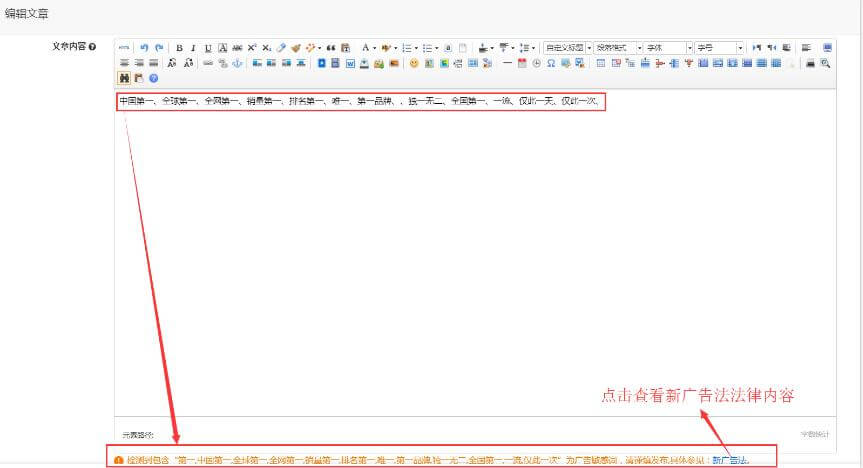
Task: Open search and replace binoculars icon
Action: click(124, 78)
